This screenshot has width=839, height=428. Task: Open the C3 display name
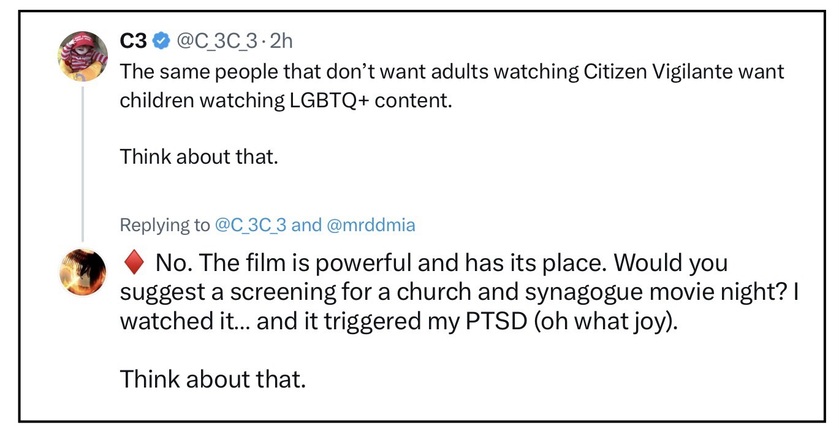133,41
